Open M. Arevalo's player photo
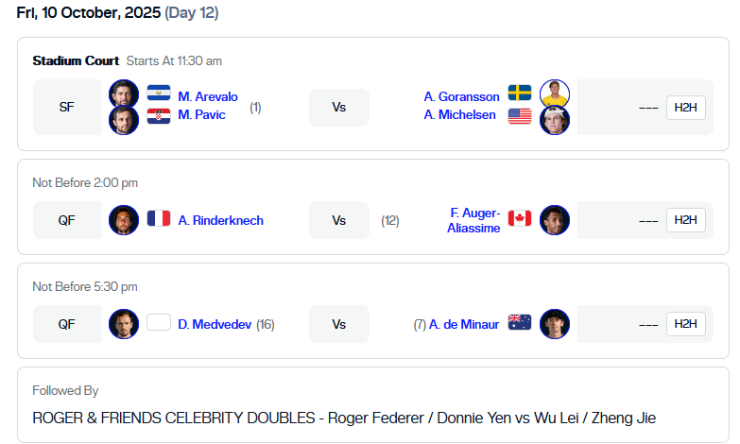740x444 pixels. (x=124, y=94)
